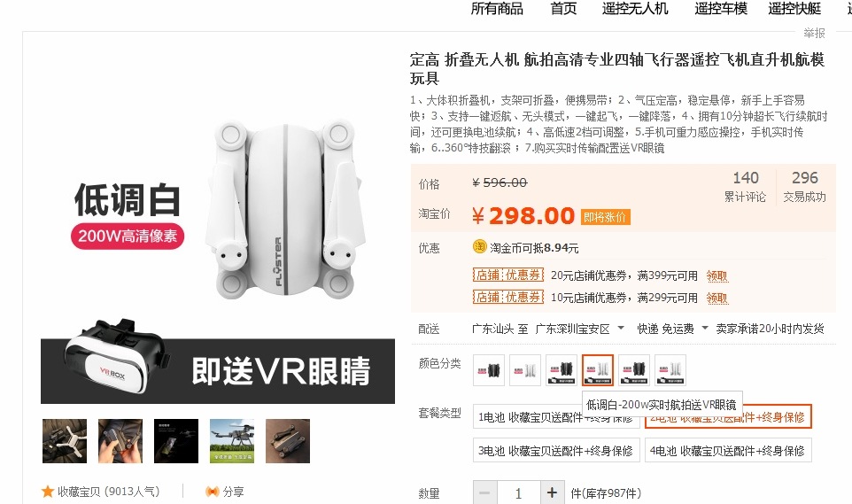Choose the 4电池 package option
Viewport: 852px width, 504px height.
728,451
